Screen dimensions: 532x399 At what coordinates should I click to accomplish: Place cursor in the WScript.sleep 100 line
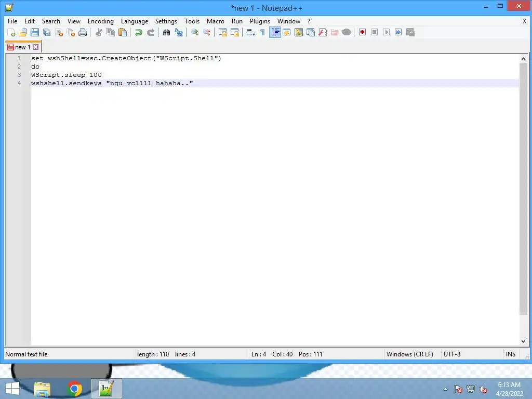coord(66,75)
